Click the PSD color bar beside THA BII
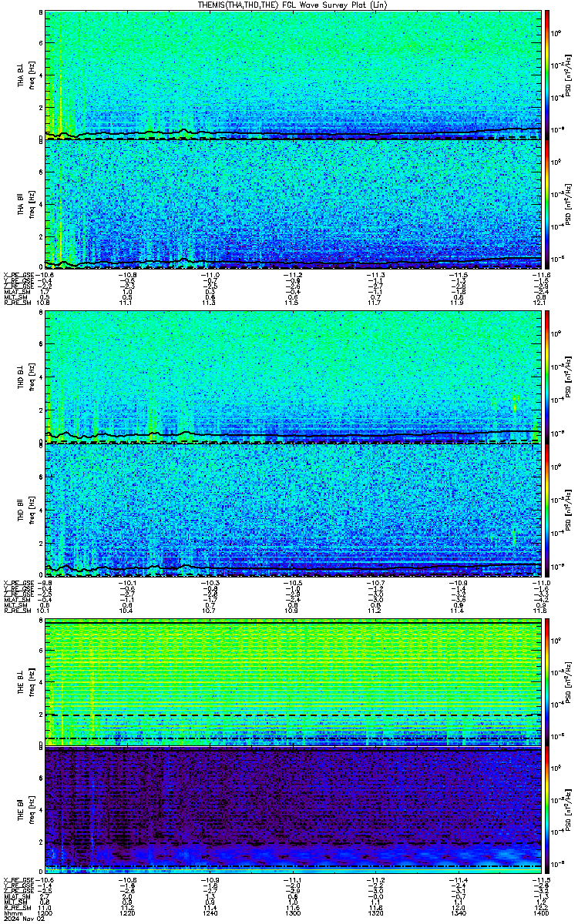The width and height of the screenshot is (578, 924). 547,205
